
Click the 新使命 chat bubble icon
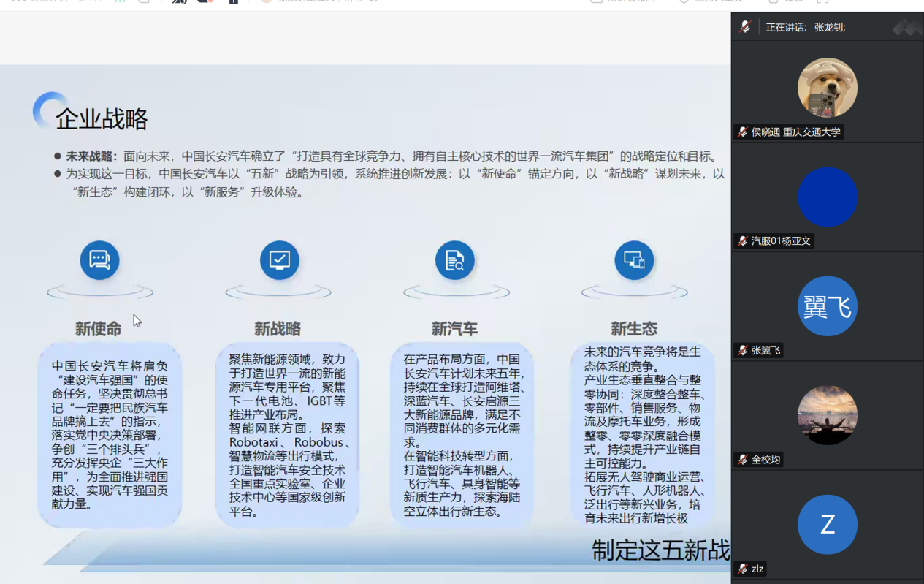point(99,260)
